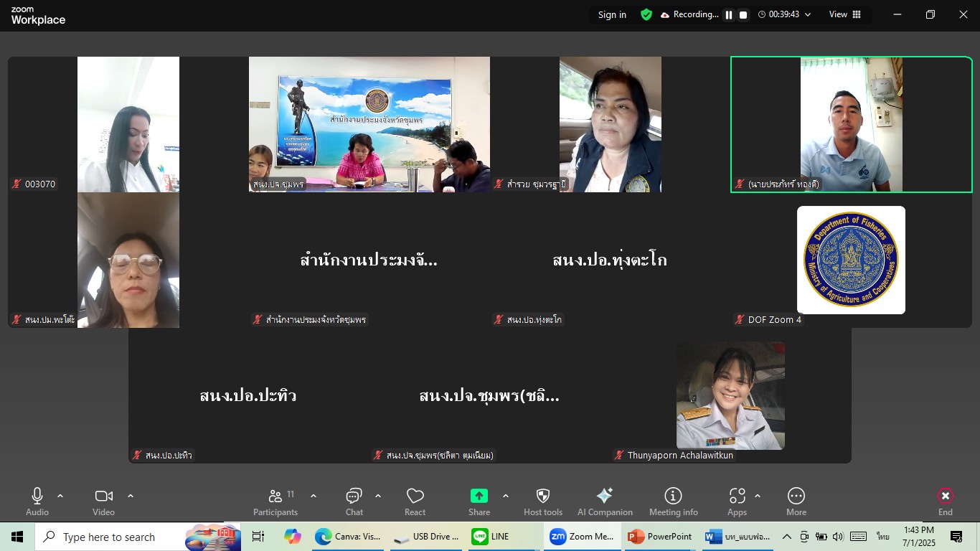Expand audio options arrow beside Audio
Viewport: 980px width, 551px height.
pos(60,496)
